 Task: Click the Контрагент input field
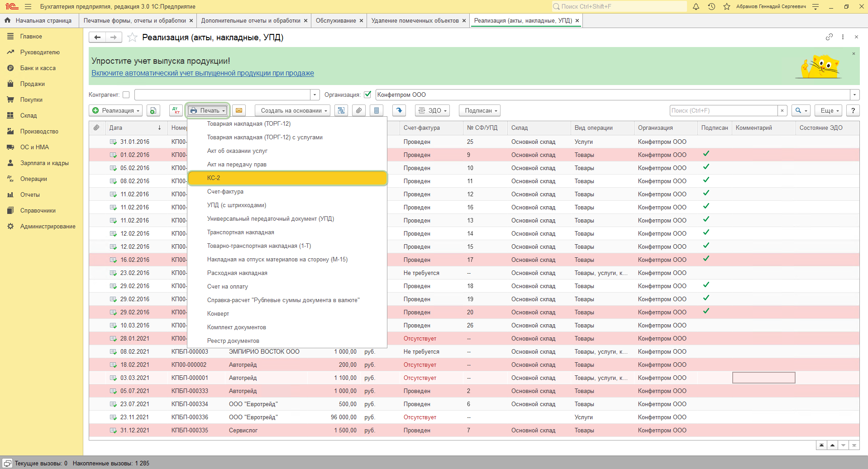222,95
